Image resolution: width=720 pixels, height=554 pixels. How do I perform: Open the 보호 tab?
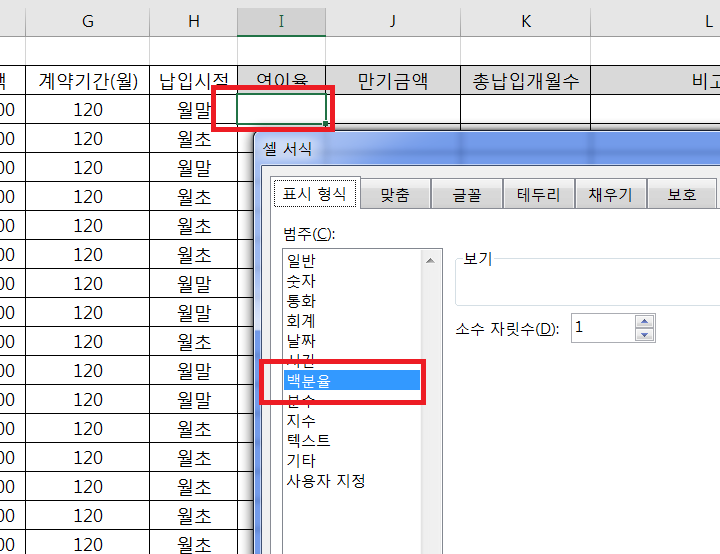point(682,195)
